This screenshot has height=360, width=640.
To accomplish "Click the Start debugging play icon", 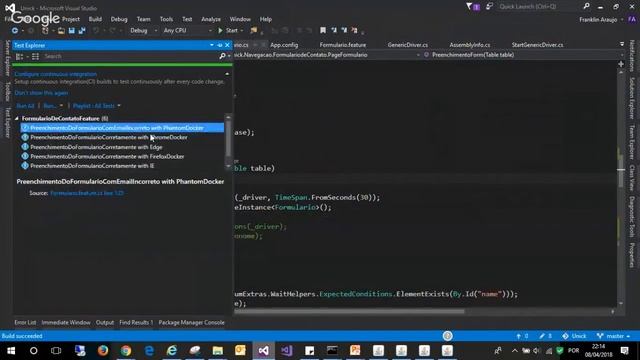I will pyautogui.click(x=220, y=31).
